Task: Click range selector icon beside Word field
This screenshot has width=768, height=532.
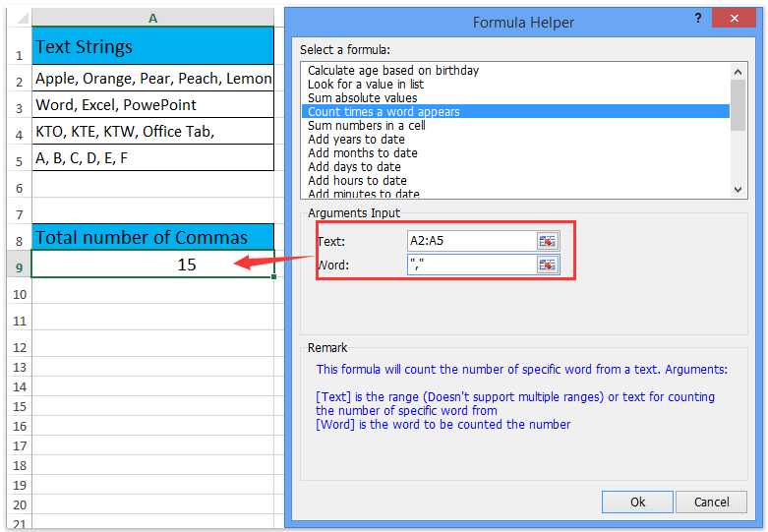Action: [548, 265]
